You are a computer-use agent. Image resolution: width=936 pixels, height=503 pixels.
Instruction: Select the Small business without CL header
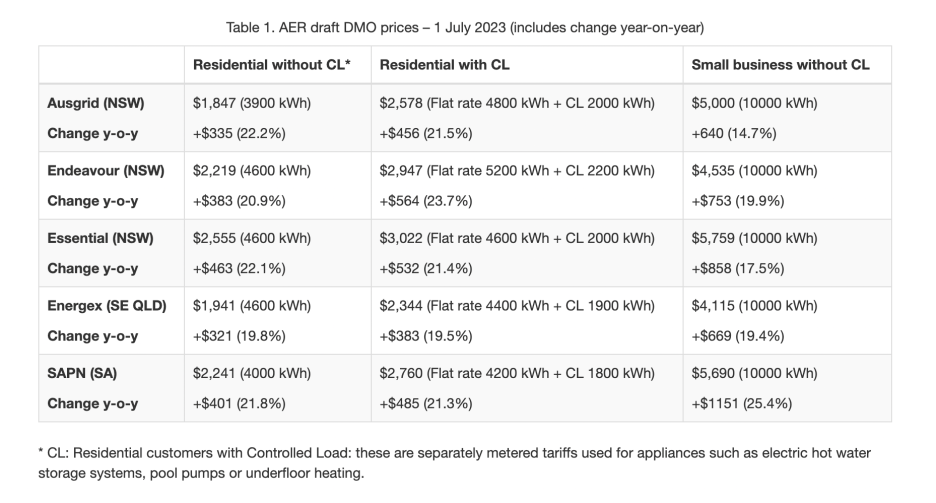780,65
